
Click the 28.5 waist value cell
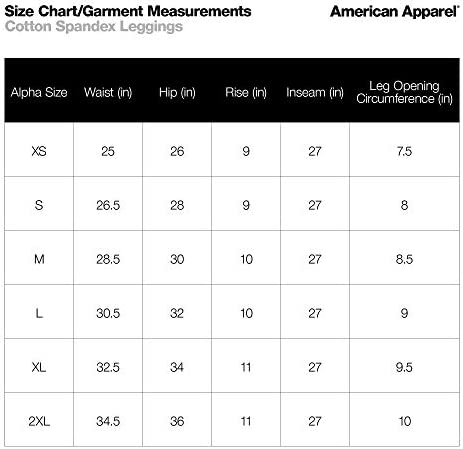(x=108, y=259)
